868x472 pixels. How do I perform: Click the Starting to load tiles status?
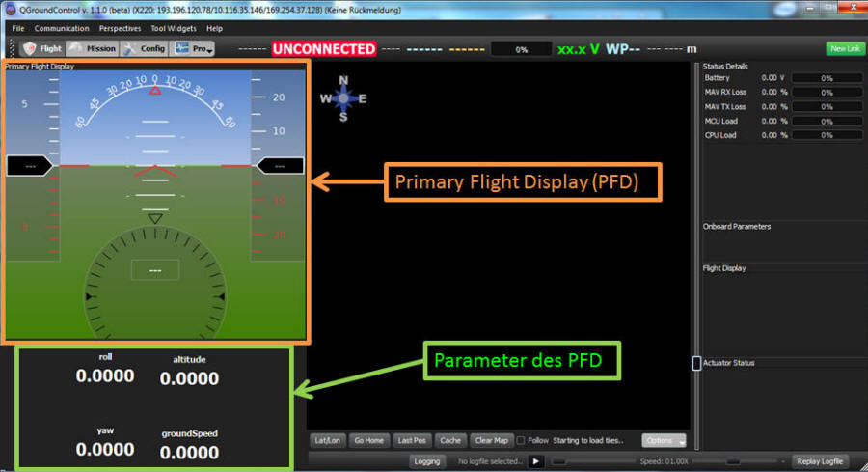(x=588, y=440)
